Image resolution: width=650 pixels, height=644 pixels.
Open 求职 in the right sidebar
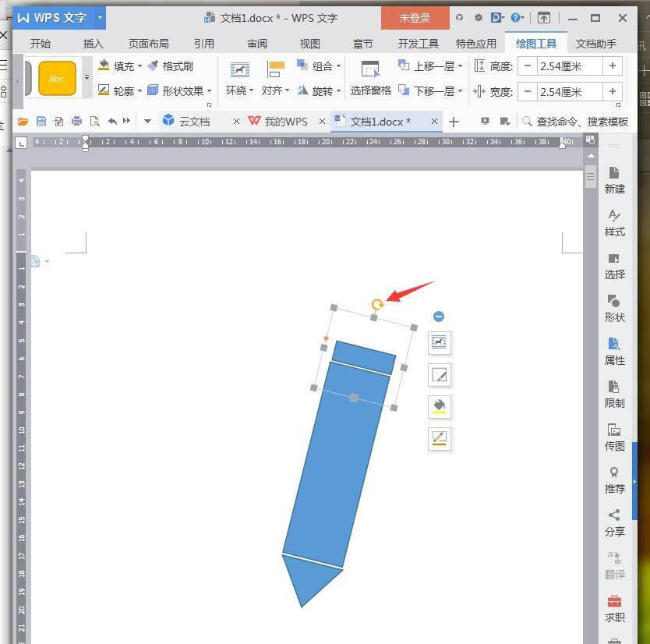tap(614, 608)
